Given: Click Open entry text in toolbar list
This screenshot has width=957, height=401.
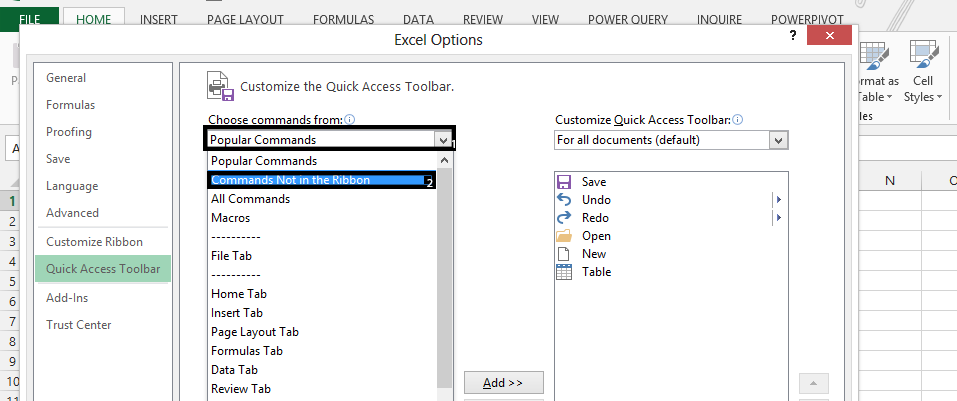Looking at the screenshot, I should point(596,236).
